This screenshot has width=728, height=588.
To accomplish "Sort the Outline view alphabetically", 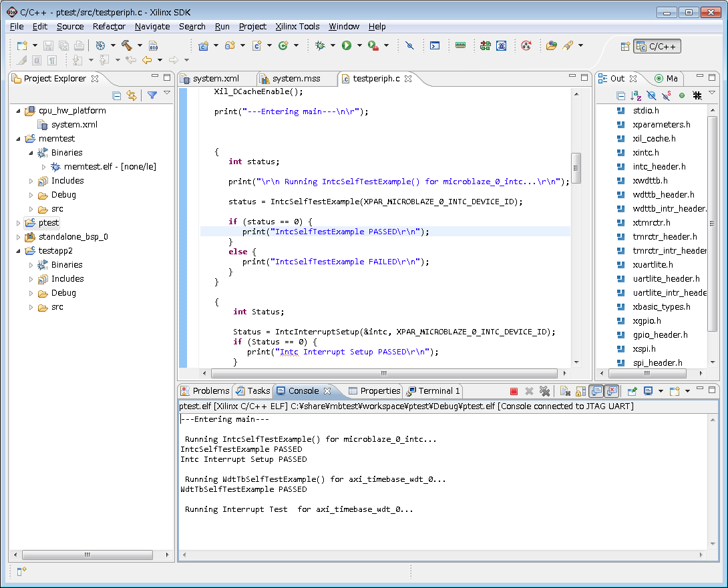I will coord(636,95).
